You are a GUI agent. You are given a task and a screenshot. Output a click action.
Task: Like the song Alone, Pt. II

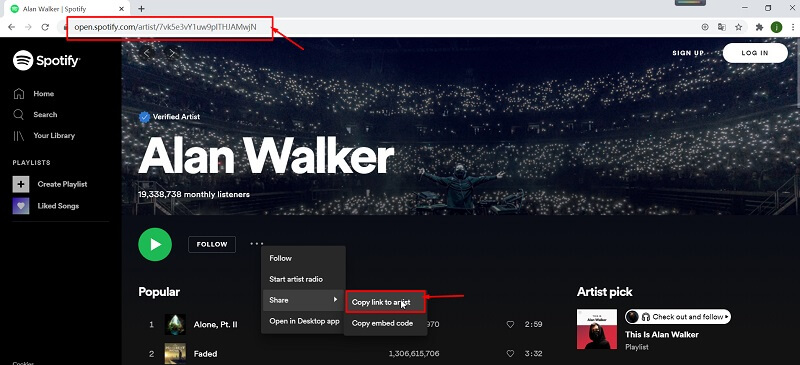click(x=510, y=324)
